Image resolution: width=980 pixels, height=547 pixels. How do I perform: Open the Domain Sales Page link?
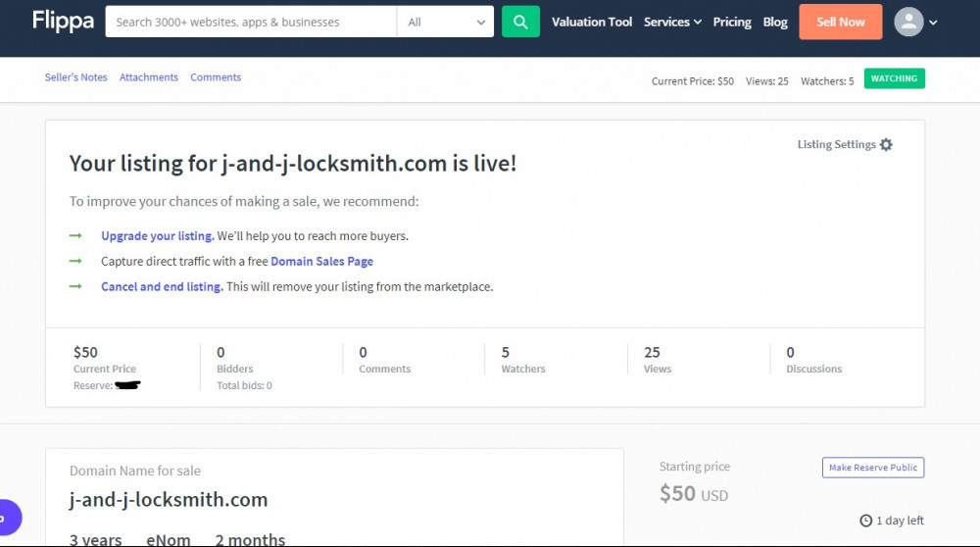(x=321, y=262)
